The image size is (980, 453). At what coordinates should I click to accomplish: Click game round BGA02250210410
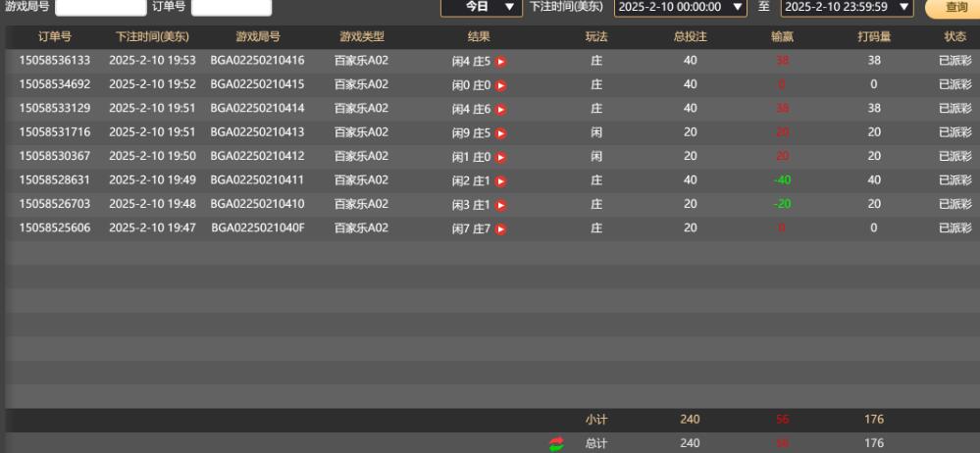coord(257,204)
